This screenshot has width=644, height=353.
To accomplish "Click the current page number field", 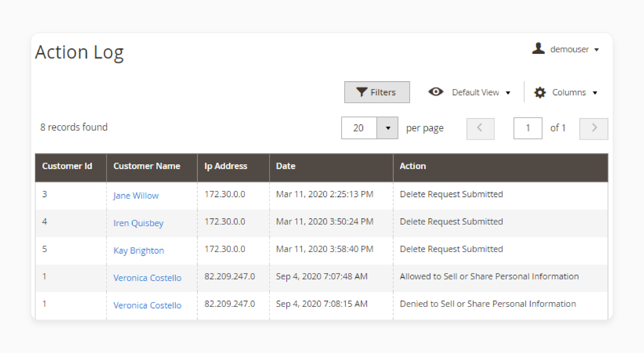I will (528, 128).
